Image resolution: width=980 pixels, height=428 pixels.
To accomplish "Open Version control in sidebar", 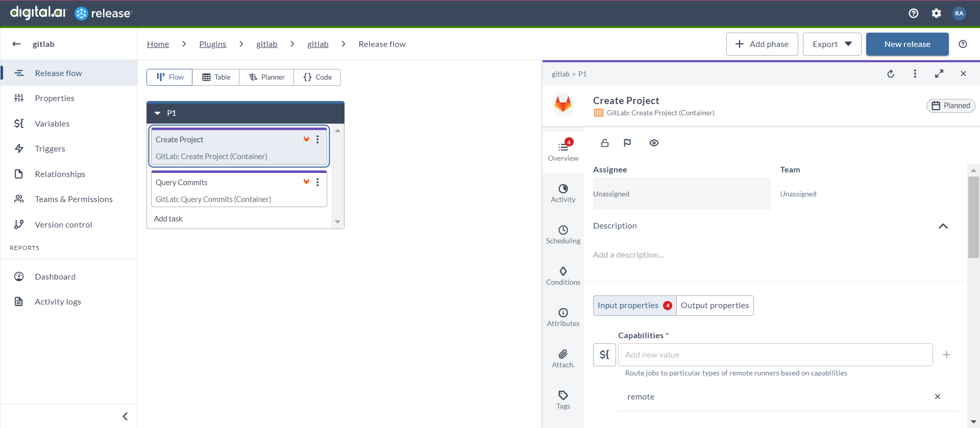I will click(x=69, y=224).
